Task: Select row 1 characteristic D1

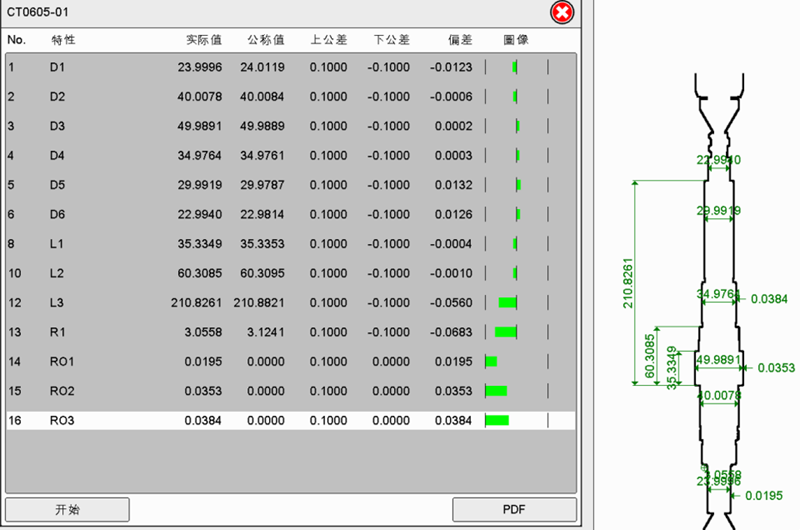Action: [291, 67]
